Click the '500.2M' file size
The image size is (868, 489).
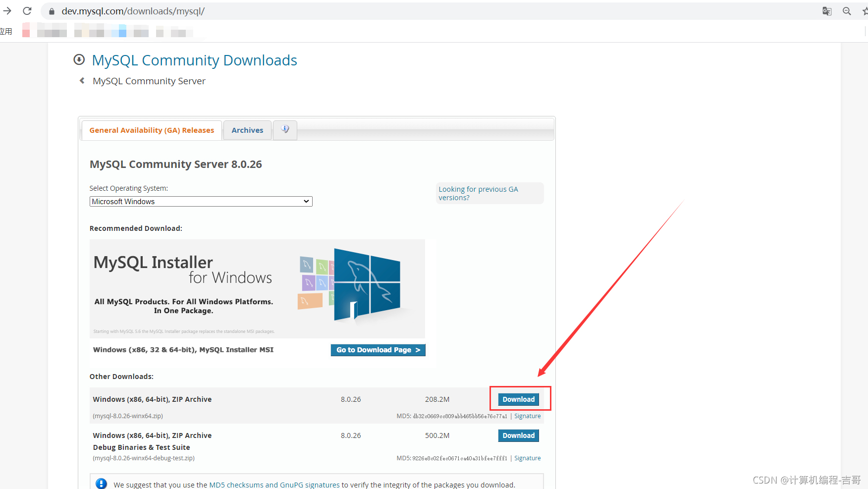click(x=437, y=435)
